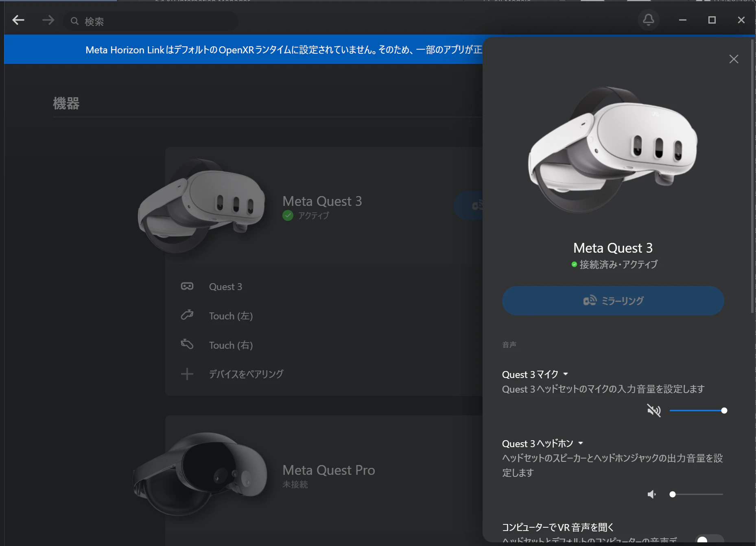Click the Meta Quest Pro title
756x546 pixels.
pyautogui.click(x=329, y=470)
